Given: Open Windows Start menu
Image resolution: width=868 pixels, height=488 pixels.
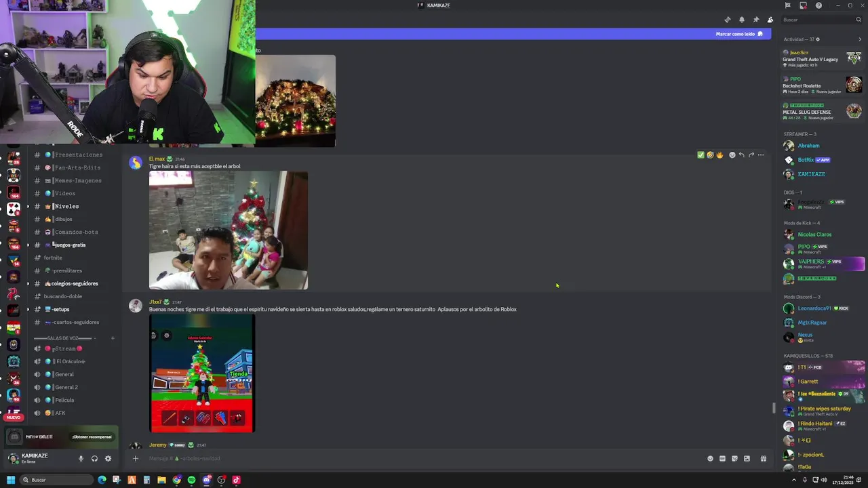Looking at the screenshot, I should point(10,480).
